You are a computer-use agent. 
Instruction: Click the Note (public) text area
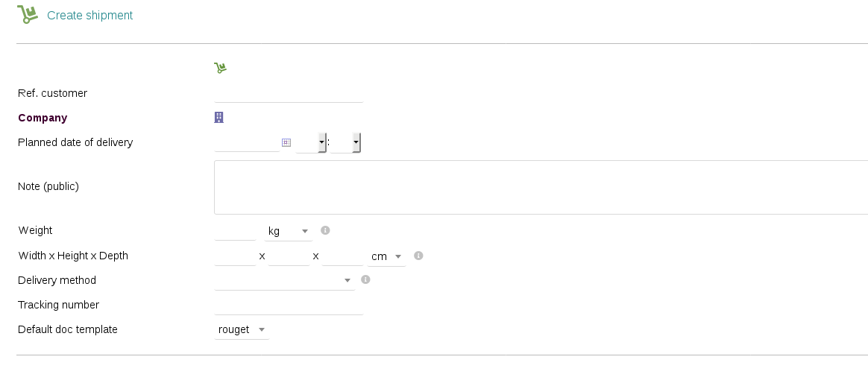[x=541, y=187]
